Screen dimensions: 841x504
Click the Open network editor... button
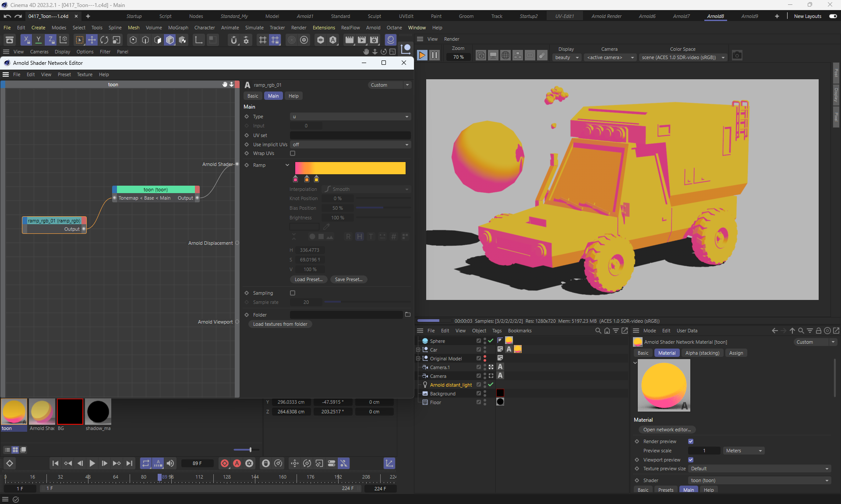click(x=667, y=430)
